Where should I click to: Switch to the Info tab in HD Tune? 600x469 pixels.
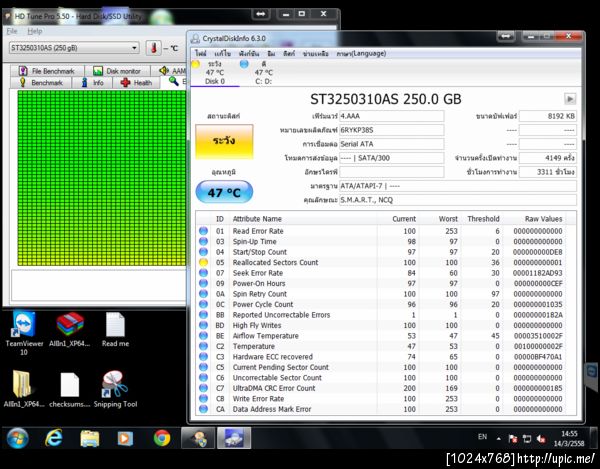click(93, 83)
